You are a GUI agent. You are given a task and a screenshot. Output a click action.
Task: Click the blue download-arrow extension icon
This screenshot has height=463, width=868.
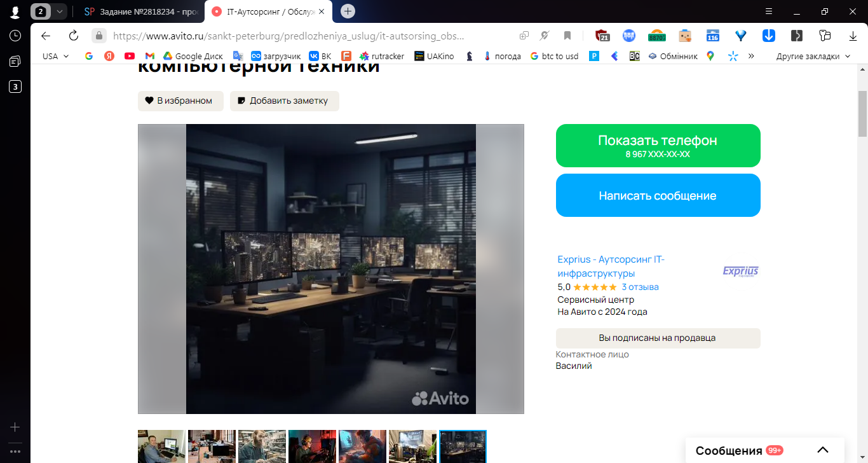(768, 36)
